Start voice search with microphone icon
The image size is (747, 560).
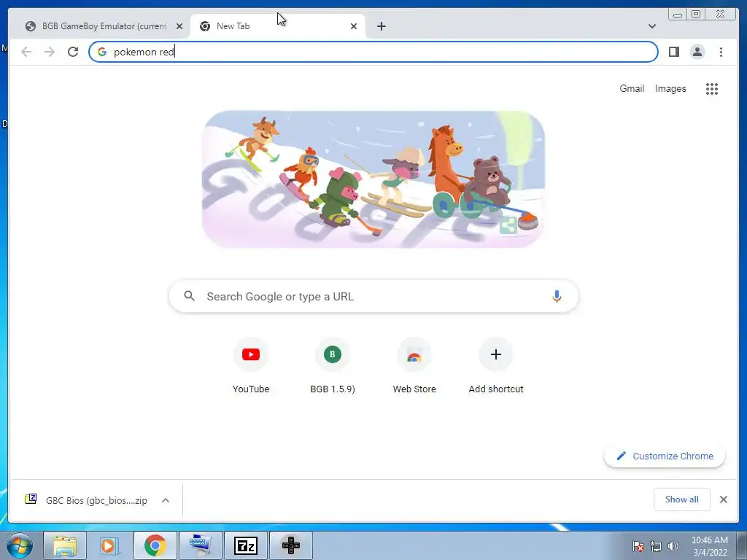(x=557, y=296)
